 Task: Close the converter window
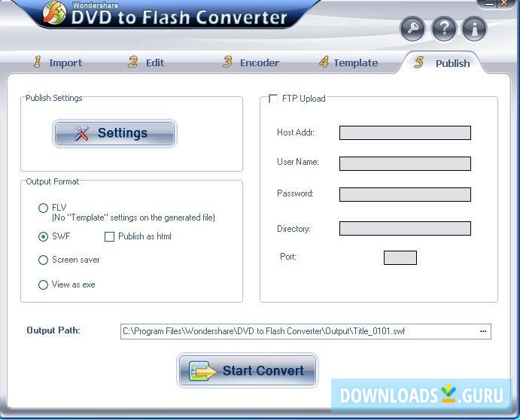point(505,3)
